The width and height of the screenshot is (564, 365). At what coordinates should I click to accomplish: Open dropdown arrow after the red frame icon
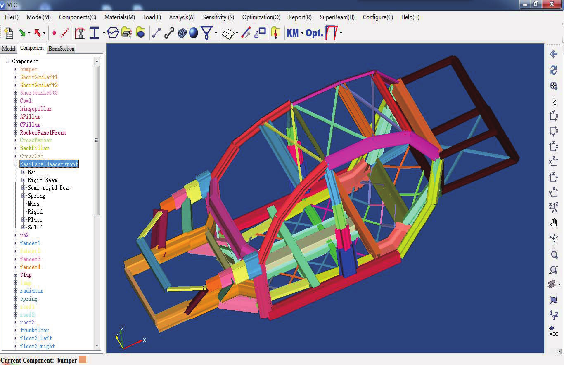(341, 33)
